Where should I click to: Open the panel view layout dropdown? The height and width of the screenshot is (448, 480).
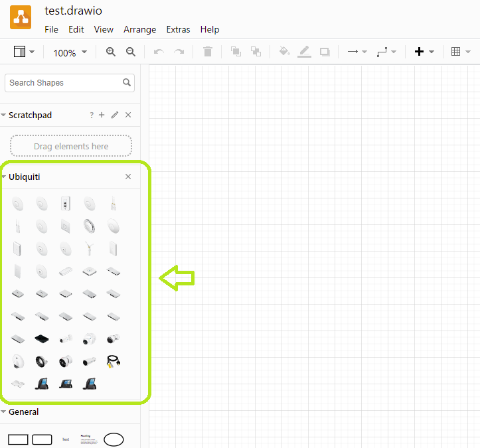point(24,52)
